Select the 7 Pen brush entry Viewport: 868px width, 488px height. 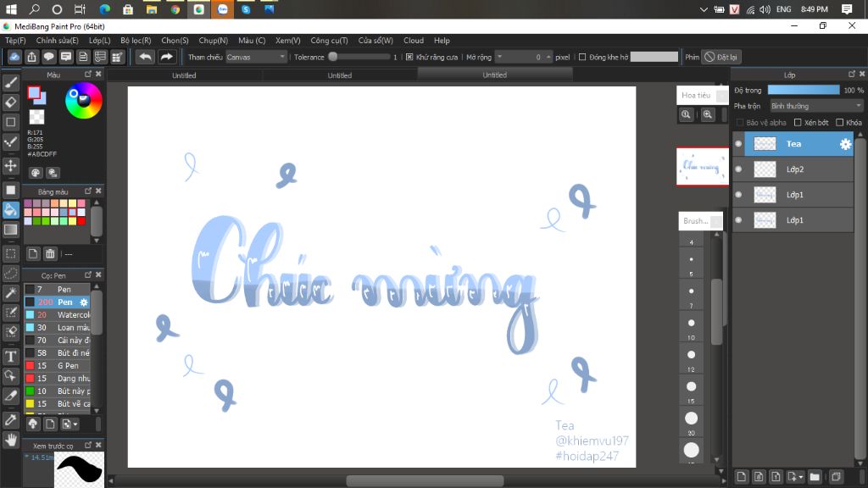coord(57,290)
